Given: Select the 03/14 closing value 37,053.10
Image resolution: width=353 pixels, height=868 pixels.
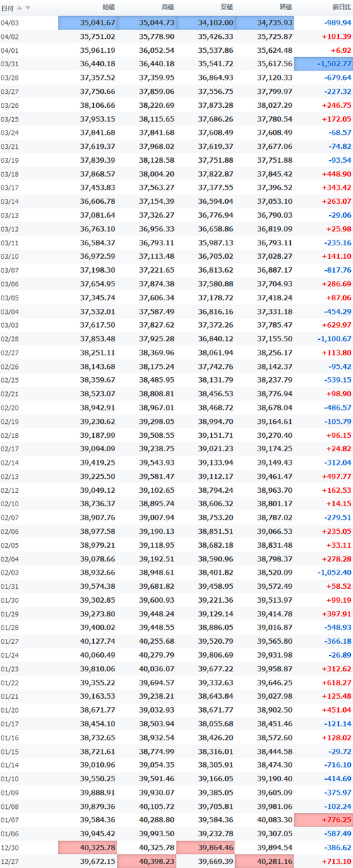Looking at the screenshot, I should coord(275,202).
